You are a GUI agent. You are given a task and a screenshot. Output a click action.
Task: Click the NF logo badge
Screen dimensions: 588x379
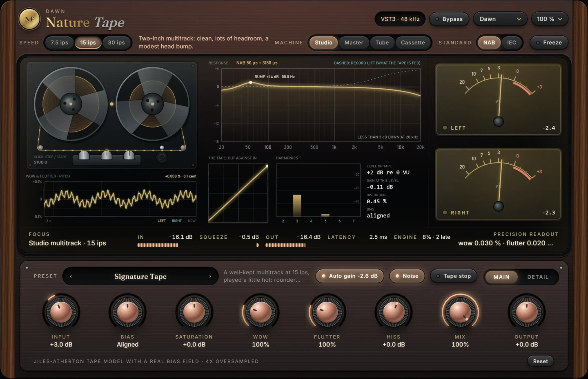(x=29, y=19)
